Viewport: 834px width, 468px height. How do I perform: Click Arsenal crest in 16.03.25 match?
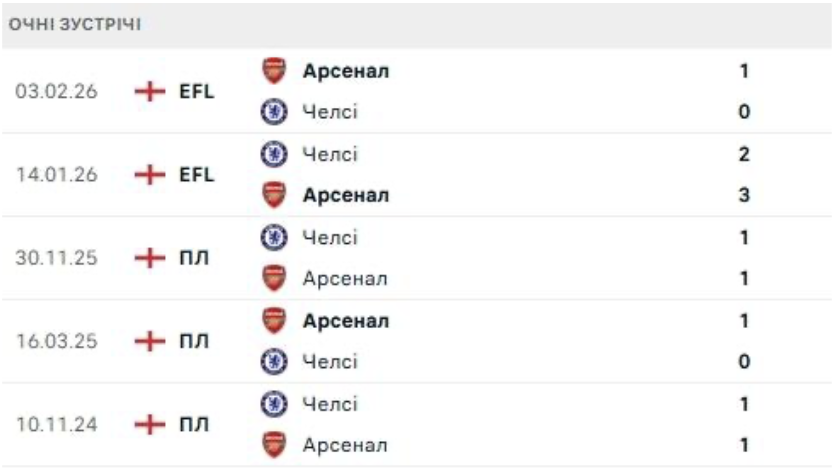[272, 321]
